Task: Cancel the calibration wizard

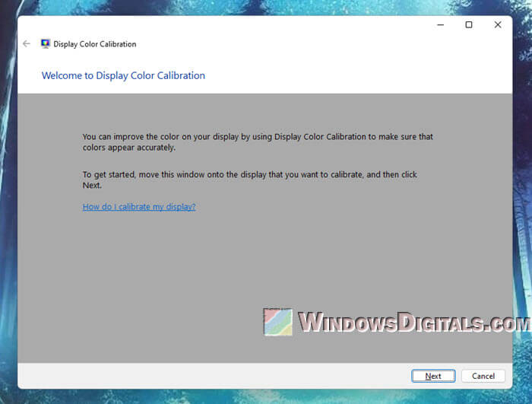Action: click(x=483, y=376)
